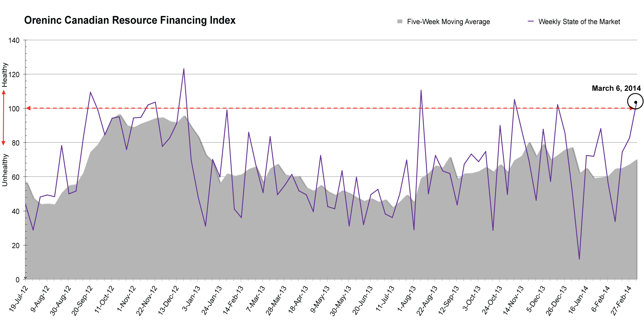
Task: Click the y-axis value 40
Action: pyautogui.click(x=16, y=211)
